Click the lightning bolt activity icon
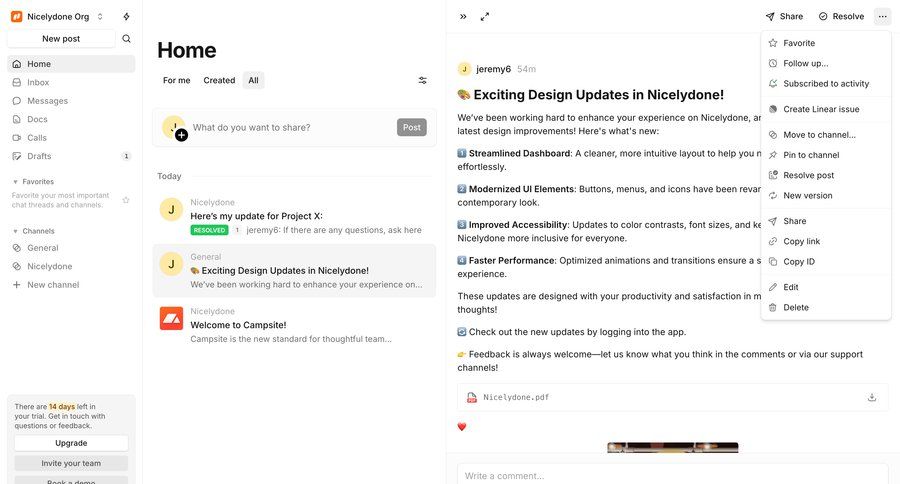The height and width of the screenshot is (484, 900). pyautogui.click(x=126, y=17)
